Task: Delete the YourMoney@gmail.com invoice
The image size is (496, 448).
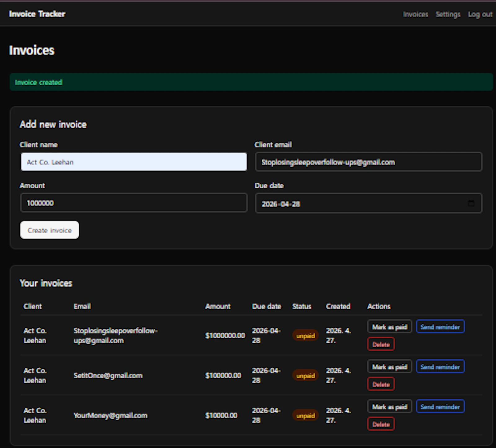Action: point(381,424)
